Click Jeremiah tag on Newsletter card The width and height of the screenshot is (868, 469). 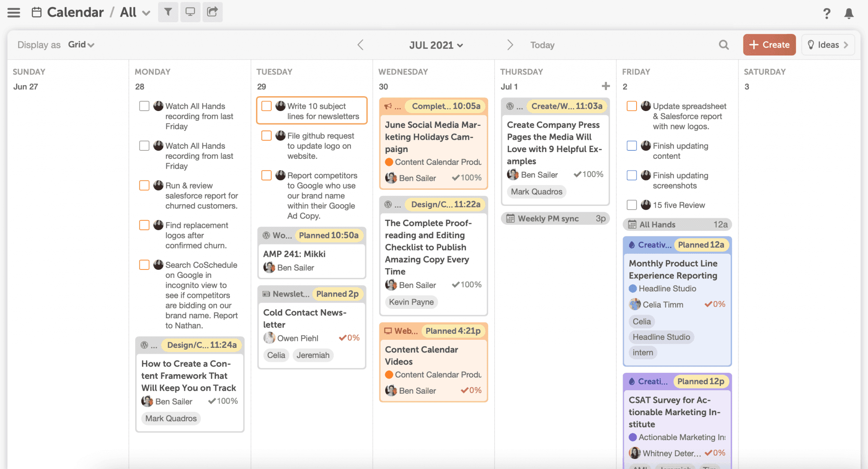tap(313, 355)
